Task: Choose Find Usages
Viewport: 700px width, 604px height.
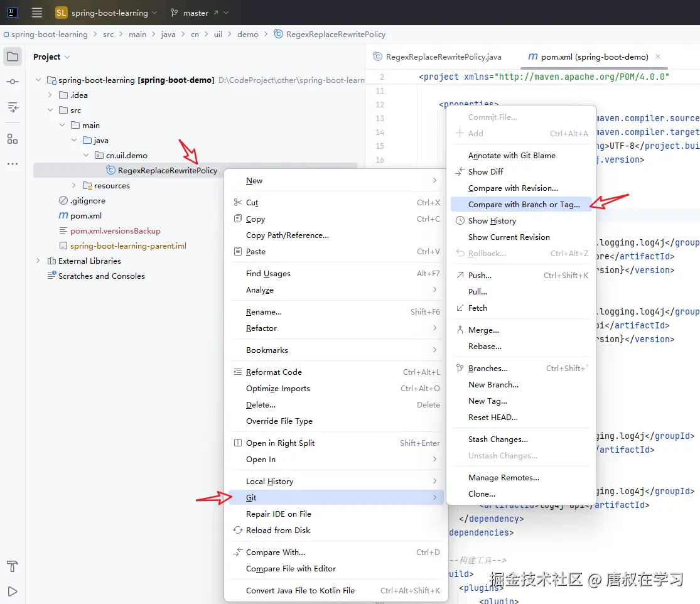Action: point(337,273)
